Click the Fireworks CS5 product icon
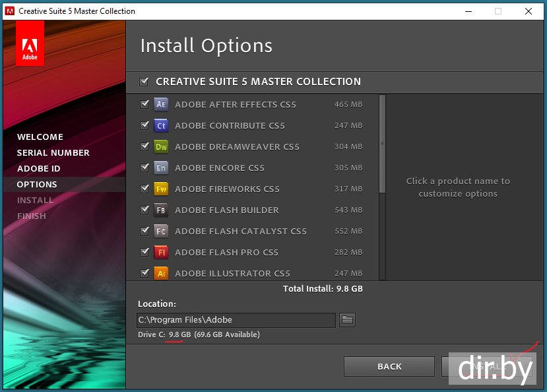The image size is (547, 392). 161,189
